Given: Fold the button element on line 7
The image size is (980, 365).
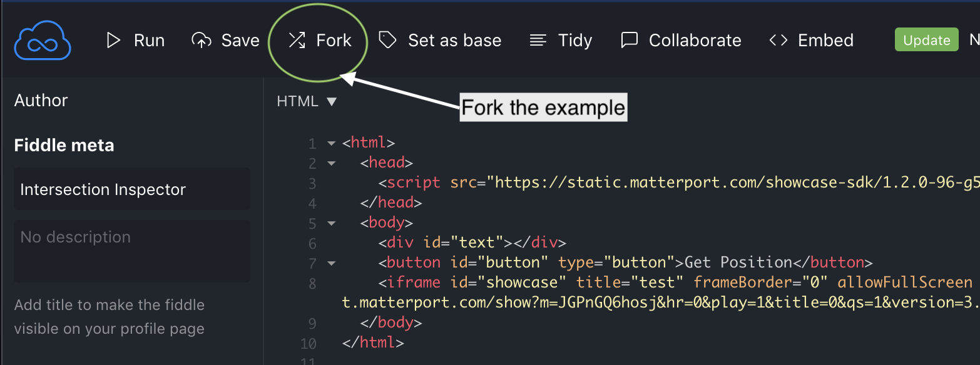Looking at the screenshot, I should [332, 263].
